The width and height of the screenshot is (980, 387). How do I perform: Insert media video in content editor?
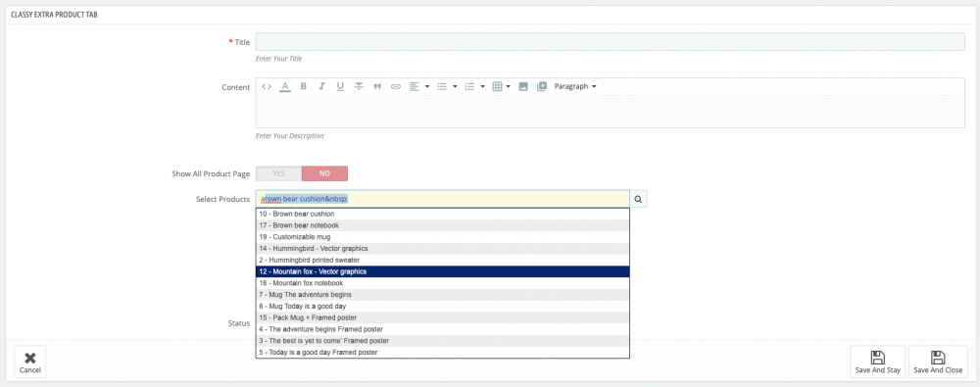(x=542, y=86)
